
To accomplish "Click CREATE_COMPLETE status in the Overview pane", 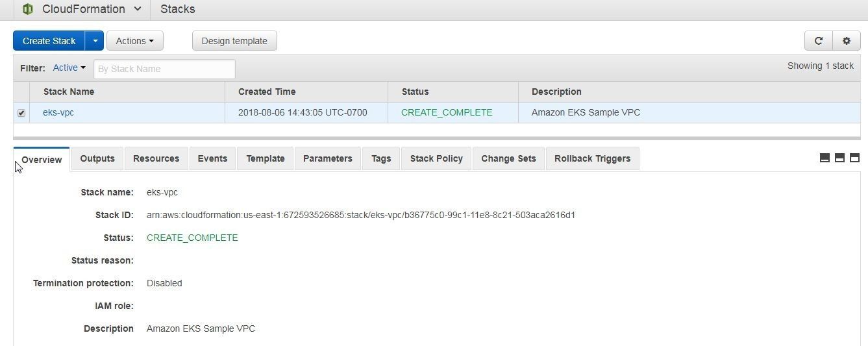I will point(192,238).
